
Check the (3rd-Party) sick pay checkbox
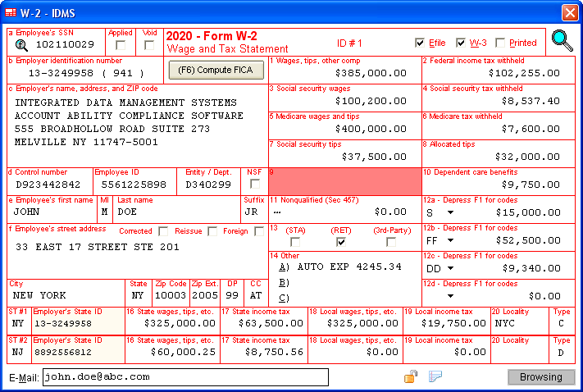391,242
